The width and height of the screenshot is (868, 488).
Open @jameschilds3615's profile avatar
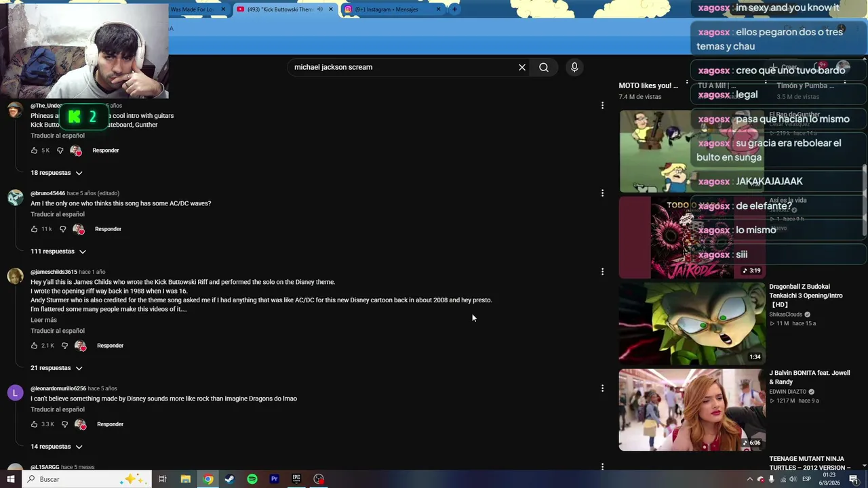[15, 276]
